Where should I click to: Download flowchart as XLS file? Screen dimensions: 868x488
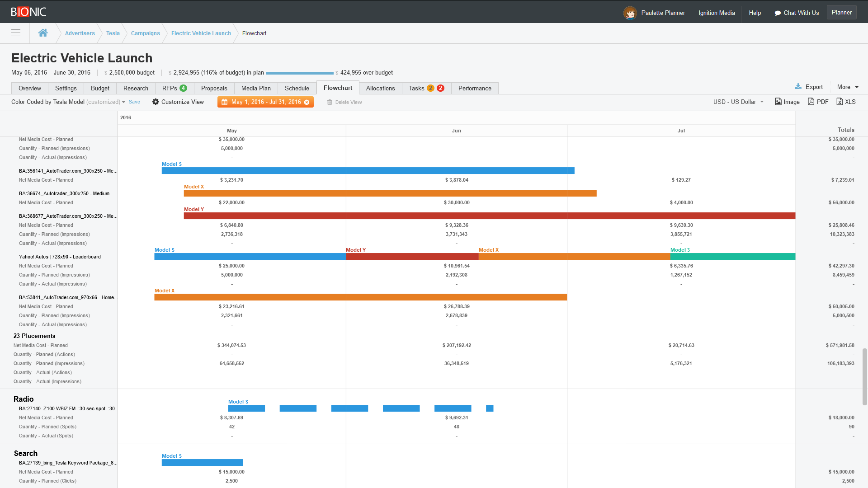[x=846, y=102]
